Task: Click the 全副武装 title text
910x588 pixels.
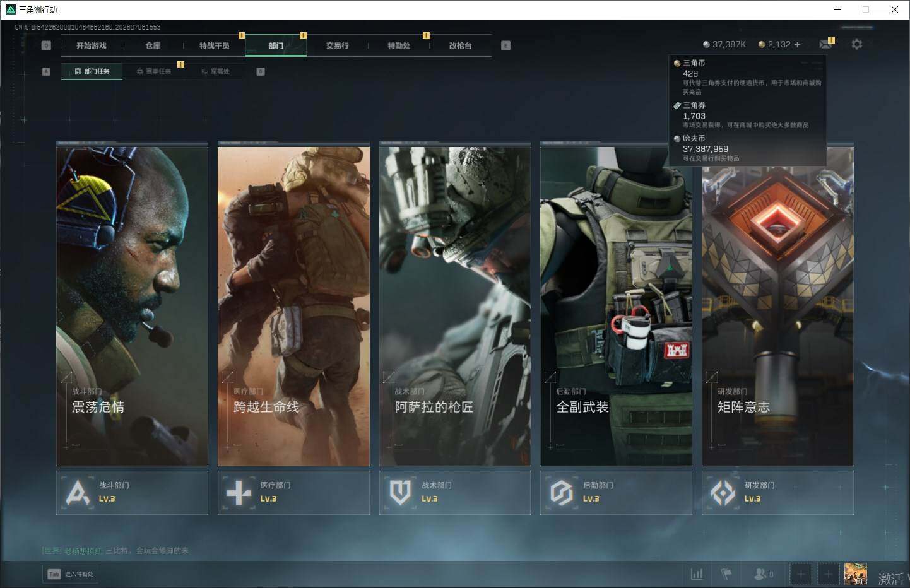Action: [582, 407]
